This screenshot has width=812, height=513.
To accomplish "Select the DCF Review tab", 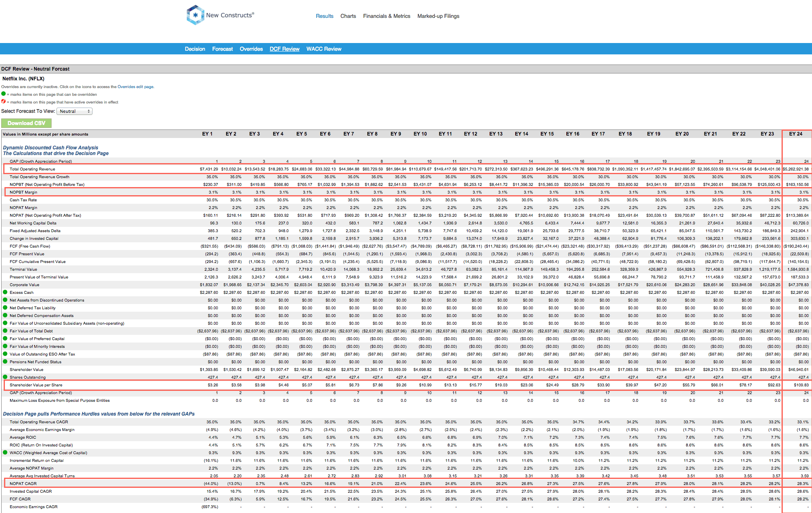I will 285,49.
